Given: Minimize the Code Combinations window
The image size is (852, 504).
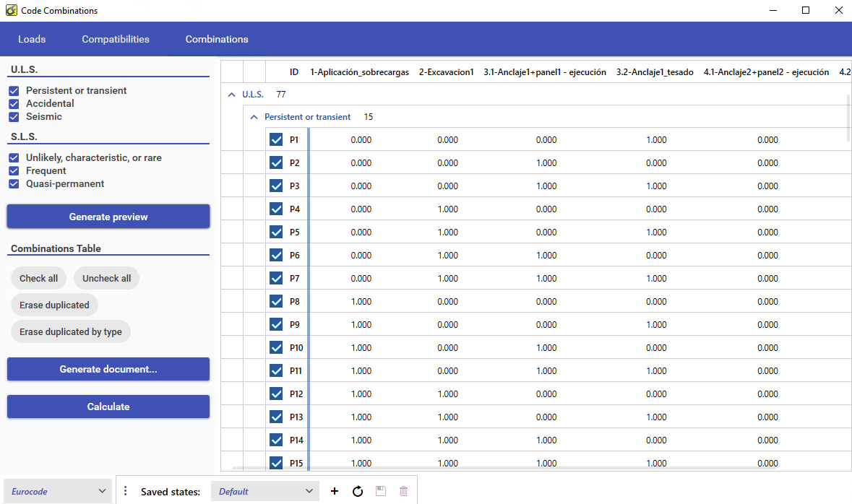Looking at the screenshot, I should point(773,11).
